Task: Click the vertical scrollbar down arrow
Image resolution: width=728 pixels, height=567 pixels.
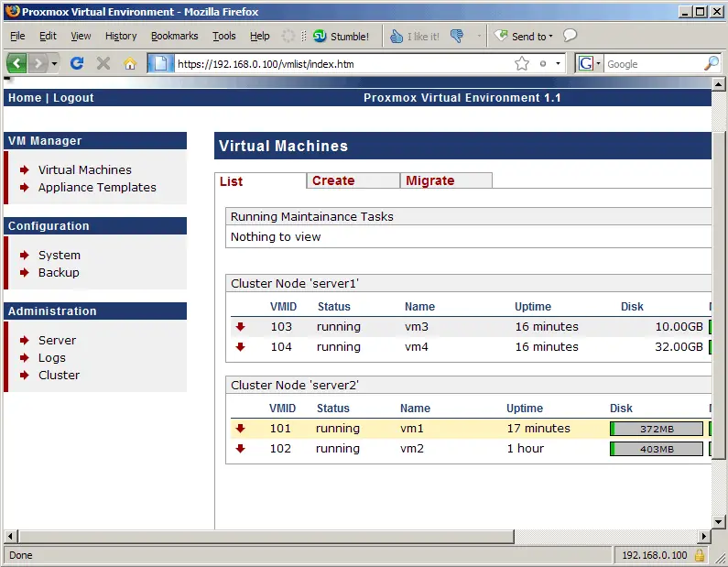Action: (718, 521)
